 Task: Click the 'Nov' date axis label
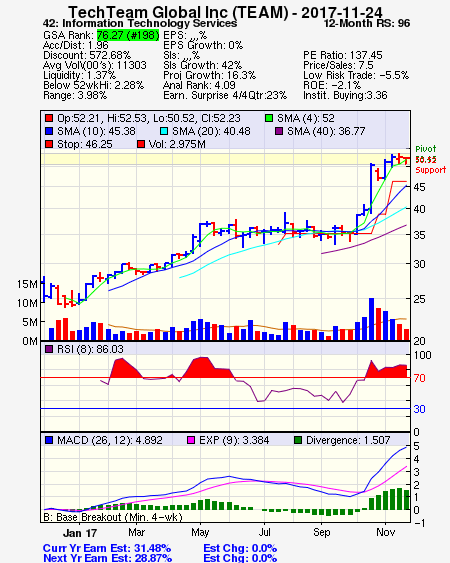point(386,532)
